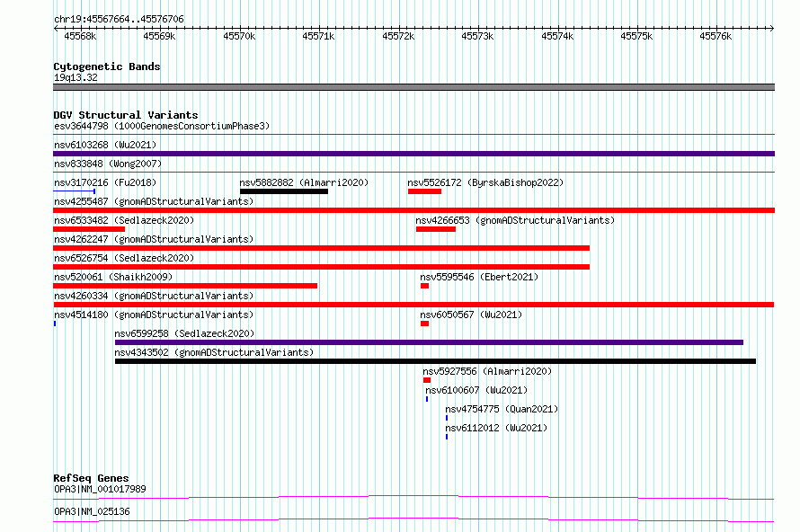Open nsv6103268 (Wu2021) variant label
Screen dimensions: 800x532
click(x=105, y=145)
